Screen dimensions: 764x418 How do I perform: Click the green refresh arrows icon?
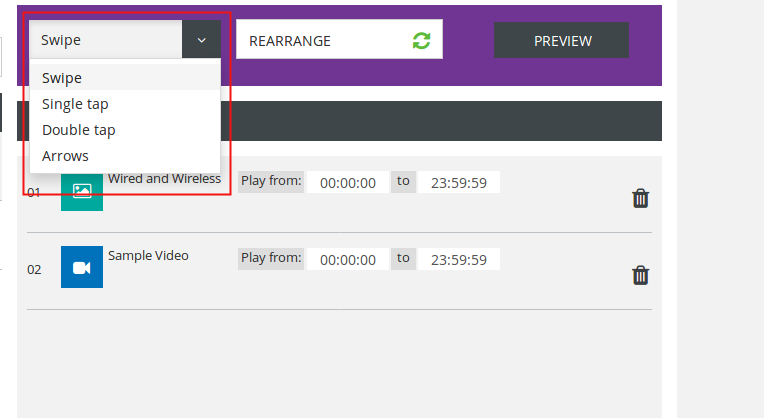pyautogui.click(x=421, y=40)
